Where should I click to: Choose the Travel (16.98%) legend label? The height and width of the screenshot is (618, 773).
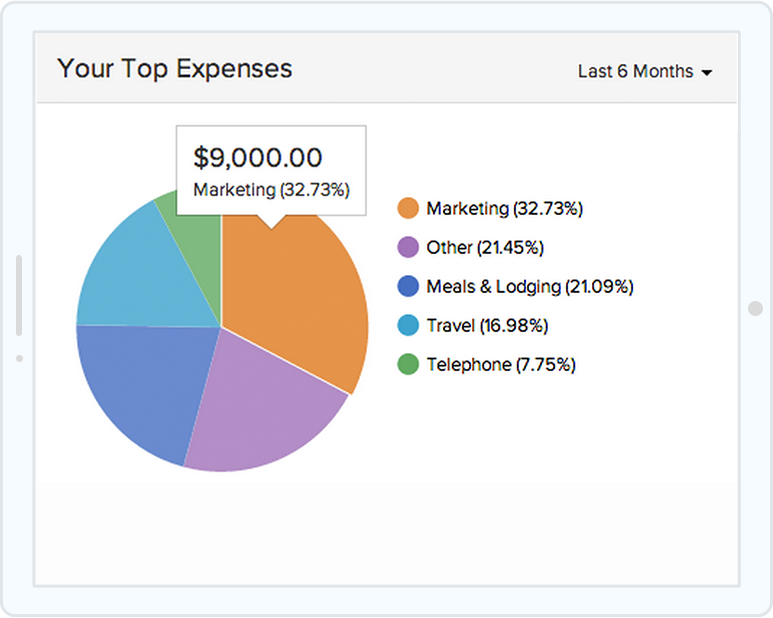click(487, 326)
